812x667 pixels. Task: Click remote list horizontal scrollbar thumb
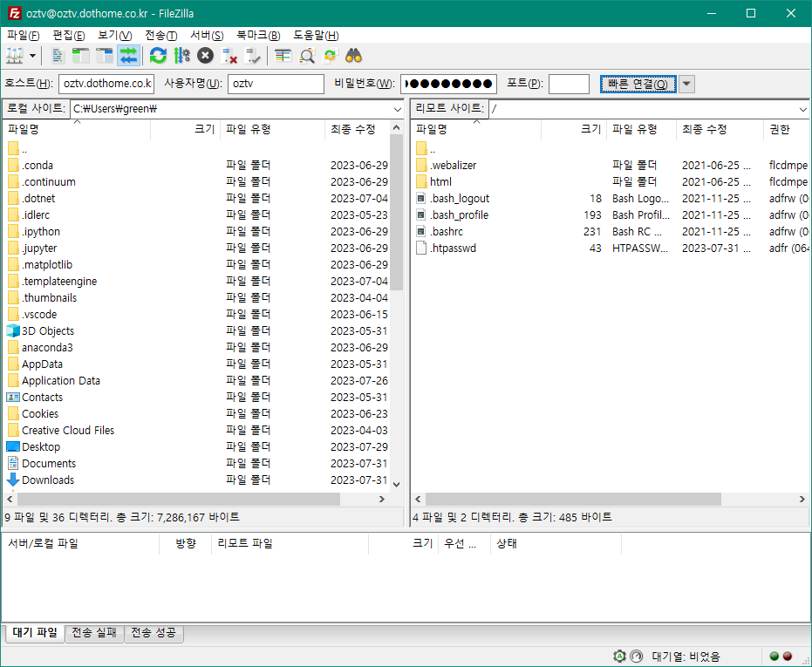pyautogui.click(x=573, y=500)
